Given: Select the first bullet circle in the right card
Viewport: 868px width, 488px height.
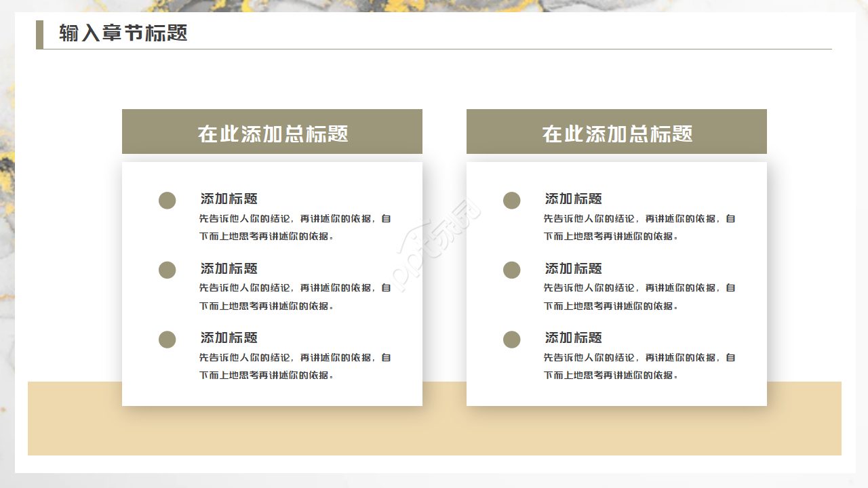Looking at the screenshot, I should tap(511, 201).
